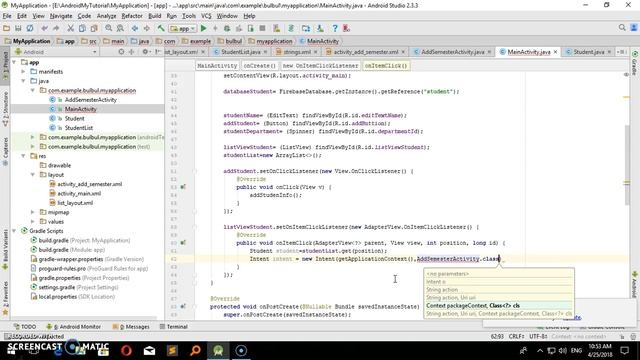Toggle the Build Variants side tab
This screenshot has width=640, height=360.
point(5,249)
